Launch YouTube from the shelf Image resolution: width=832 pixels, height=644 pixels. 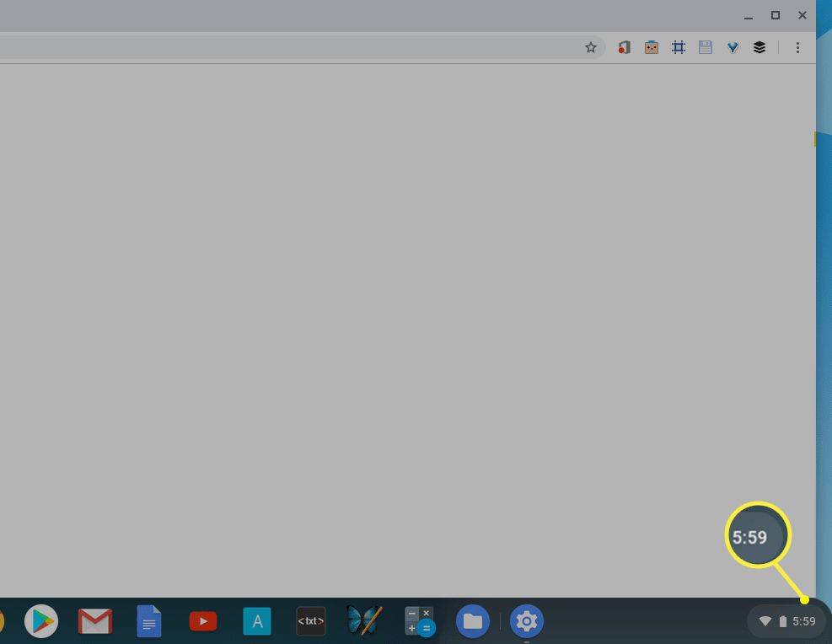click(x=203, y=622)
